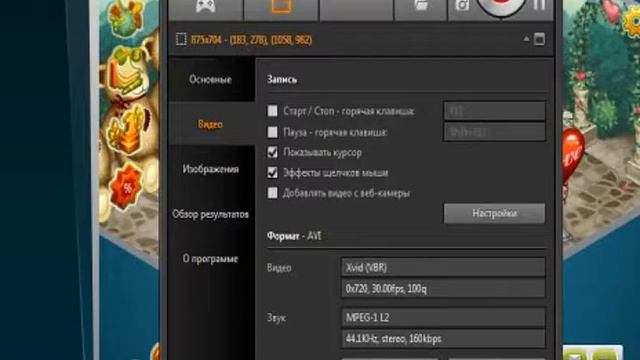Click the Пауза hotkey field
This screenshot has width=640, height=360.
(494, 132)
